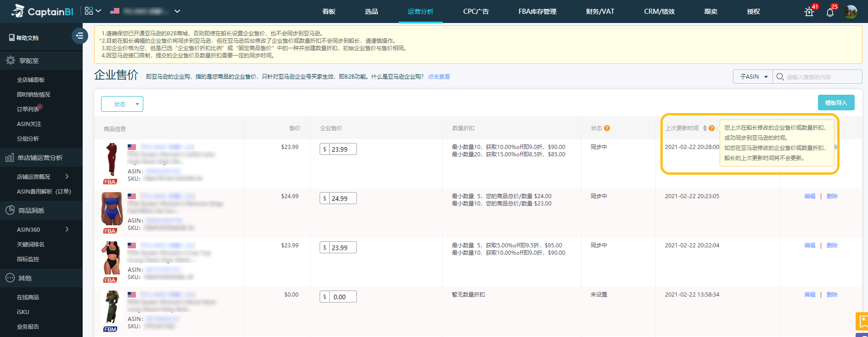Open 在线商品 in sidebar
The width and height of the screenshot is (868, 337).
(28, 297)
